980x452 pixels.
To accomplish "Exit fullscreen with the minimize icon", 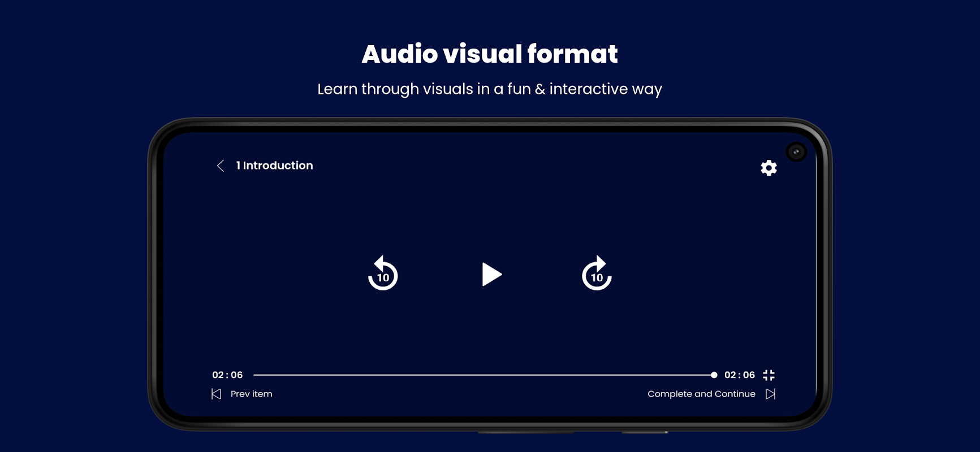I will (x=769, y=375).
